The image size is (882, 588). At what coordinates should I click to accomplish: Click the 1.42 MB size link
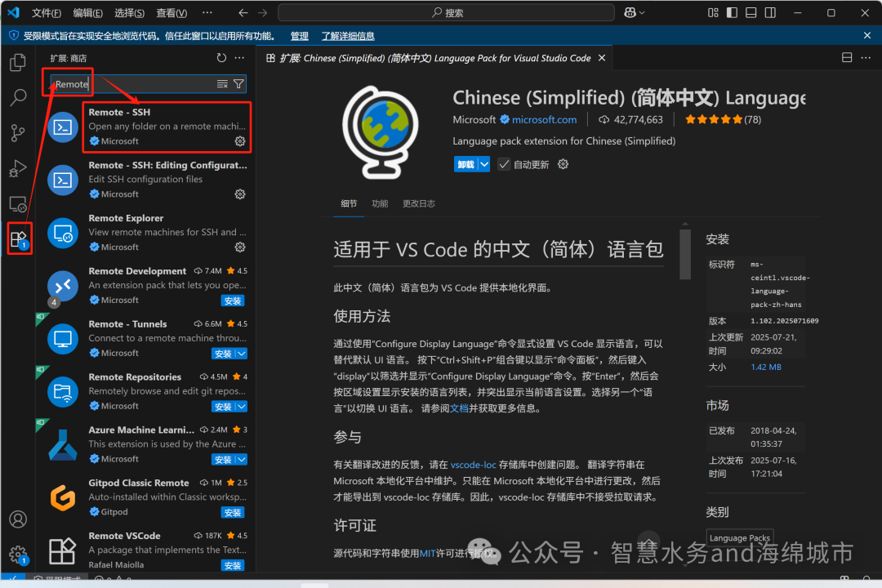[765, 367]
